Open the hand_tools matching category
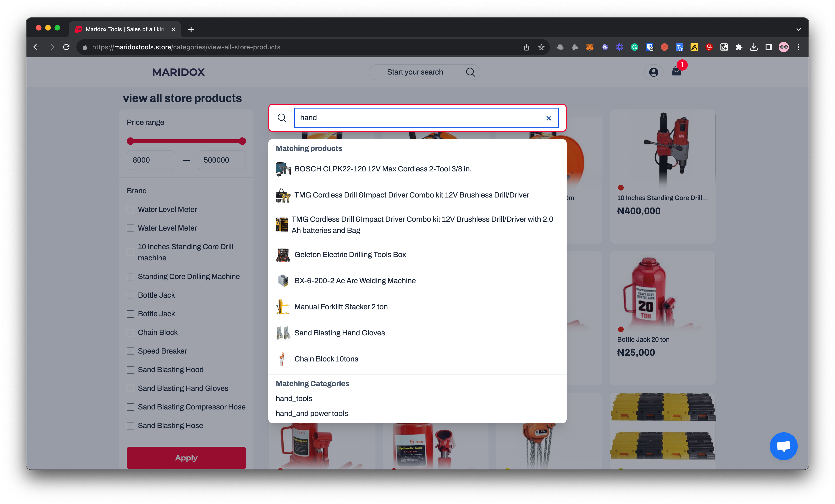The height and width of the screenshot is (504, 835). (294, 399)
